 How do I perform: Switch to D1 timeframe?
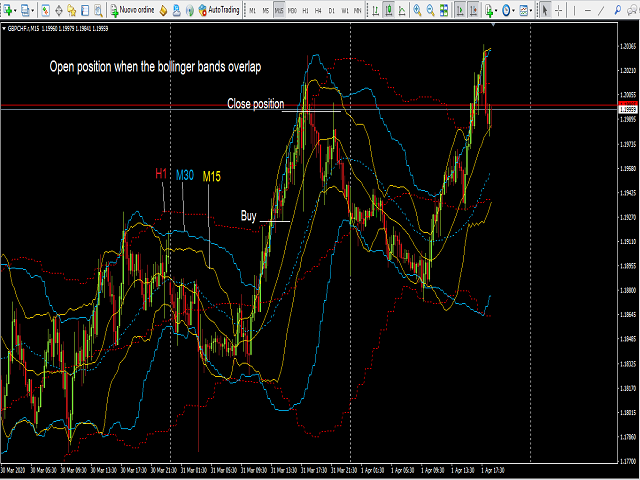click(x=331, y=11)
